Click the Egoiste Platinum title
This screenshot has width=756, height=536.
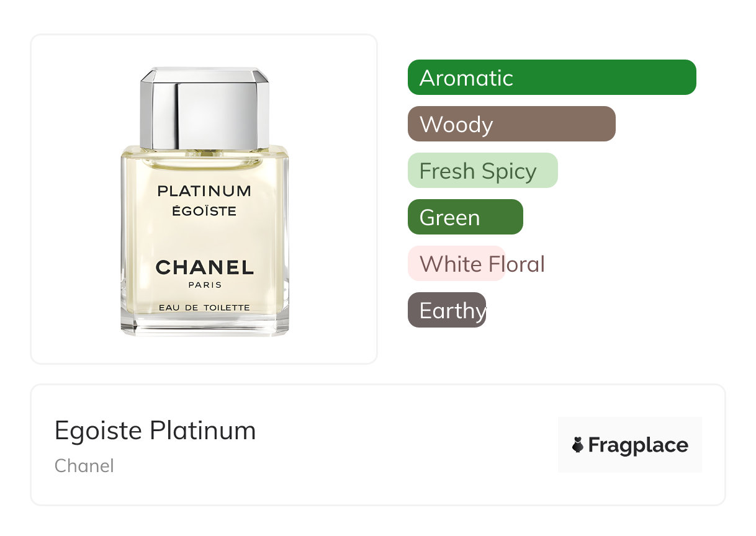click(155, 431)
